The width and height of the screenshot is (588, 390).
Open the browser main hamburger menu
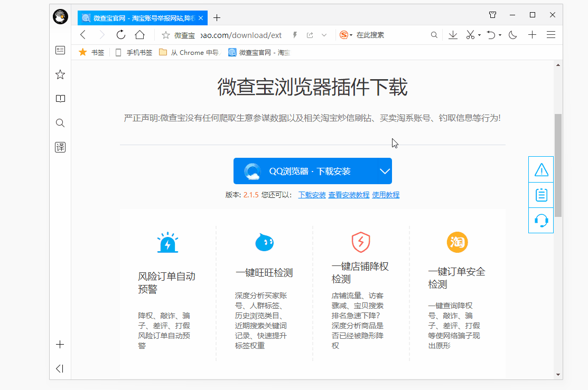551,35
